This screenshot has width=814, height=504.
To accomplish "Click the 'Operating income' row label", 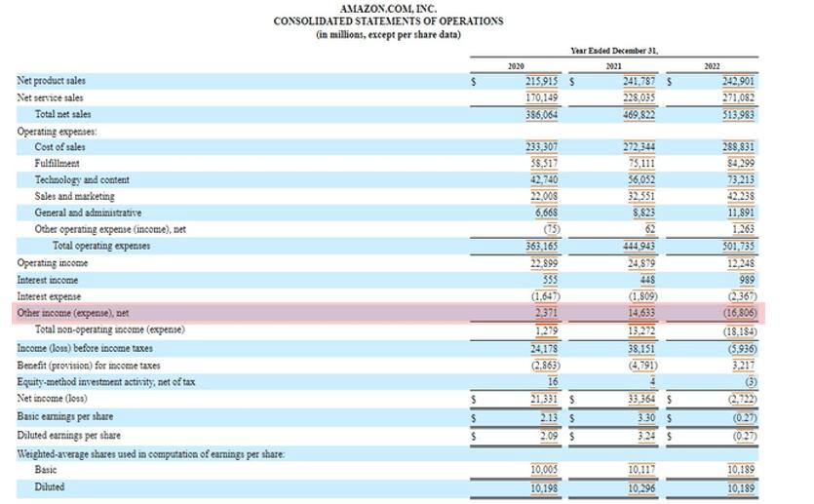I will pos(53,263).
